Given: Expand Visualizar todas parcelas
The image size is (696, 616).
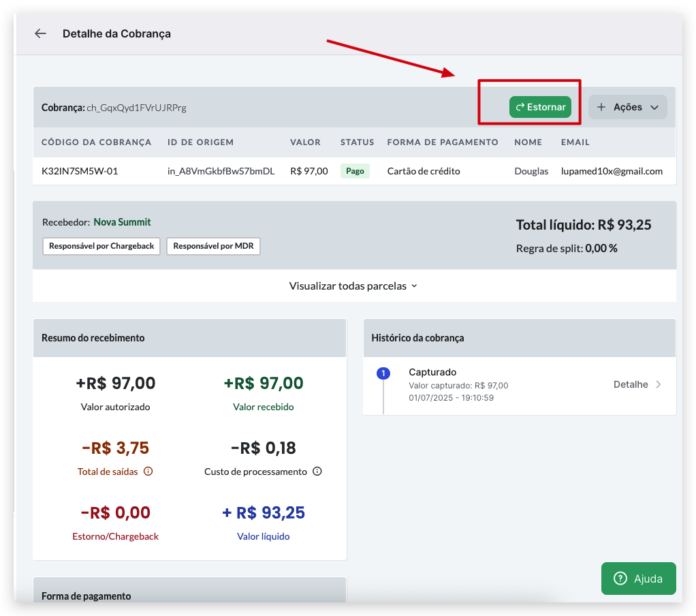Looking at the screenshot, I should (x=353, y=286).
